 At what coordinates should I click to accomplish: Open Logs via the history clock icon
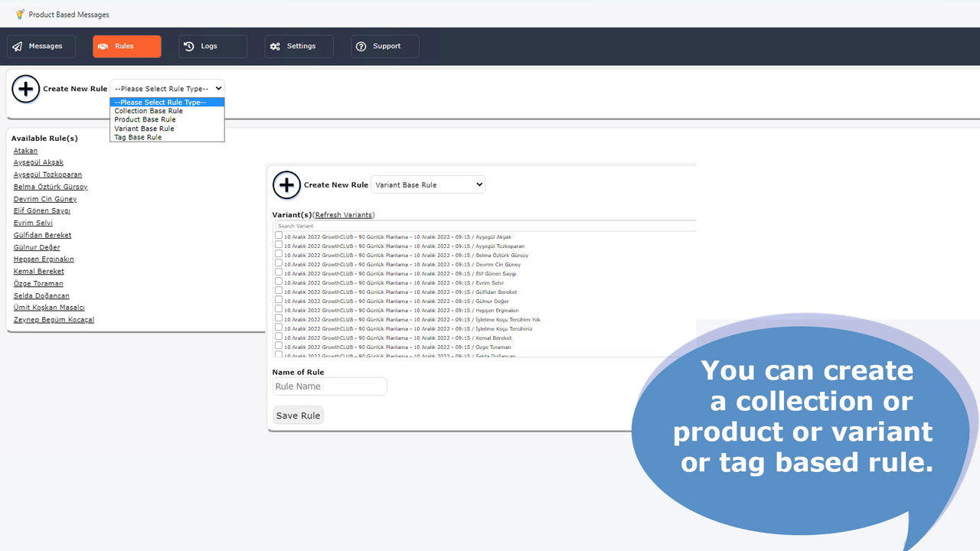tap(188, 46)
